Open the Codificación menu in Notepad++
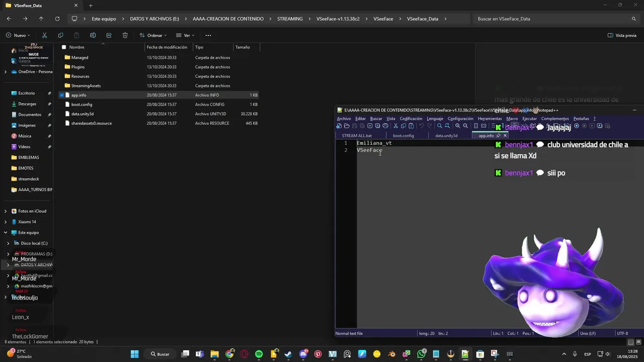Screen dimensions: 644x362 [411, 119]
